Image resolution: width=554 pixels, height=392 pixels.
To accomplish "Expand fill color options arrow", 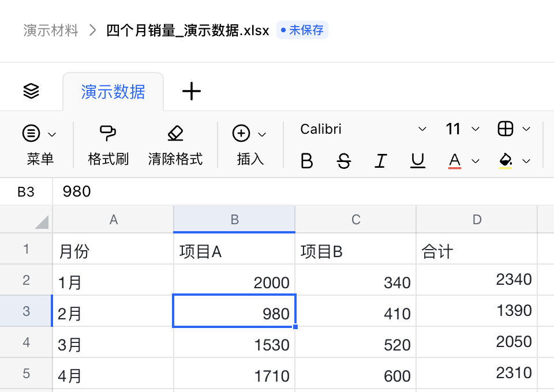I will (526, 161).
